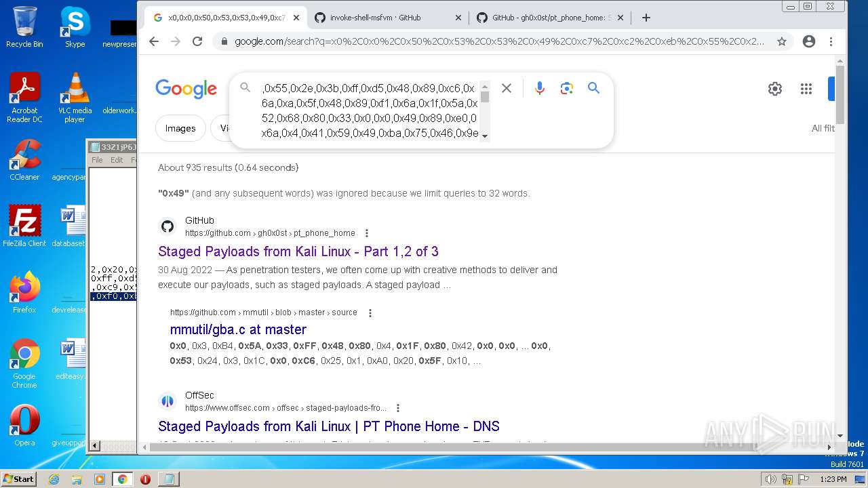The width and height of the screenshot is (868, 488).
Task: Click Notepad horizontal scroll left arrow
Action: (x=95, y=446)
